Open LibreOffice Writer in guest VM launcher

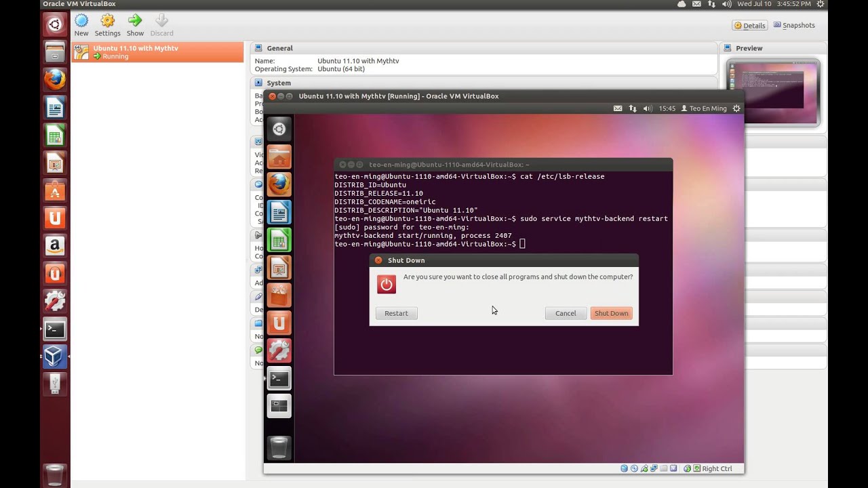point(279,212)
